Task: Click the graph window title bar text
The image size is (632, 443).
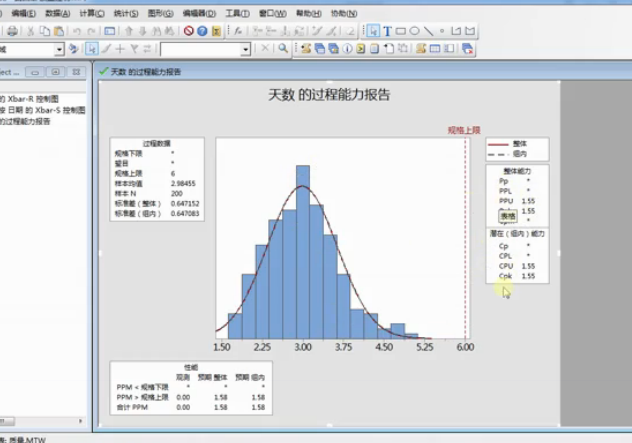Action: [x=146, y=72]
